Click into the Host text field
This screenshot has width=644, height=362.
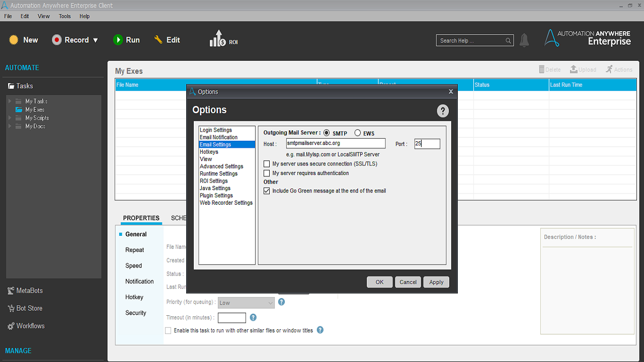pos(335,144)
